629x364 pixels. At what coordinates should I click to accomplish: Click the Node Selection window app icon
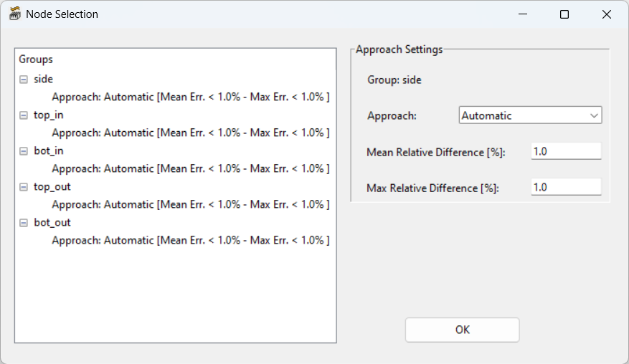coord(15,14)
